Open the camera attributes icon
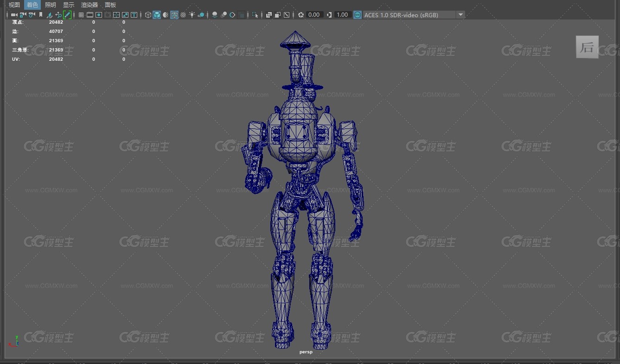Viewport: 620px width, 364px height. (x=32, y=15)
